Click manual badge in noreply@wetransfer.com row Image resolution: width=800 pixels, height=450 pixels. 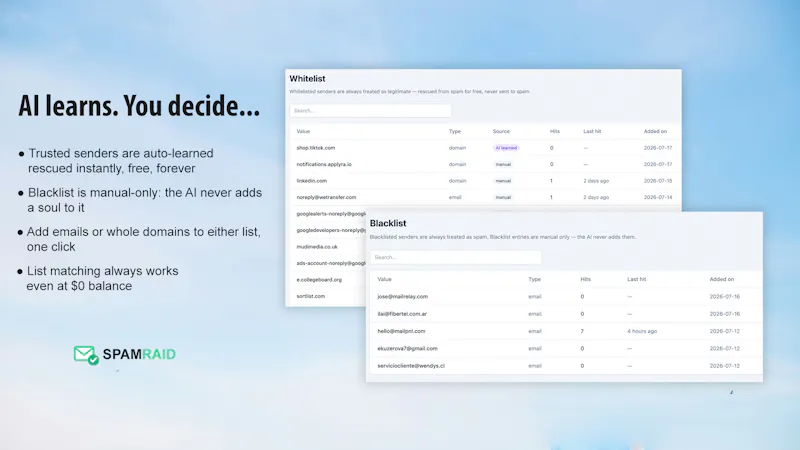coord(503,197)
